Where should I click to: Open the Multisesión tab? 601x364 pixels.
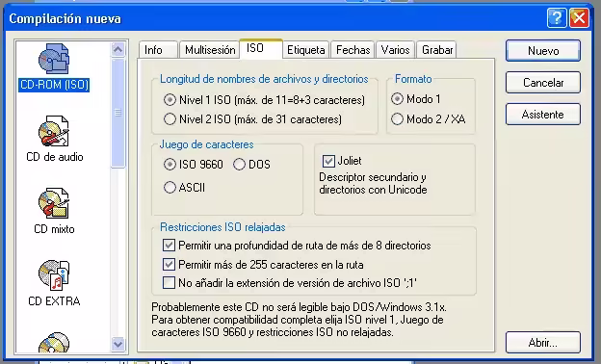tap(210, 50)
